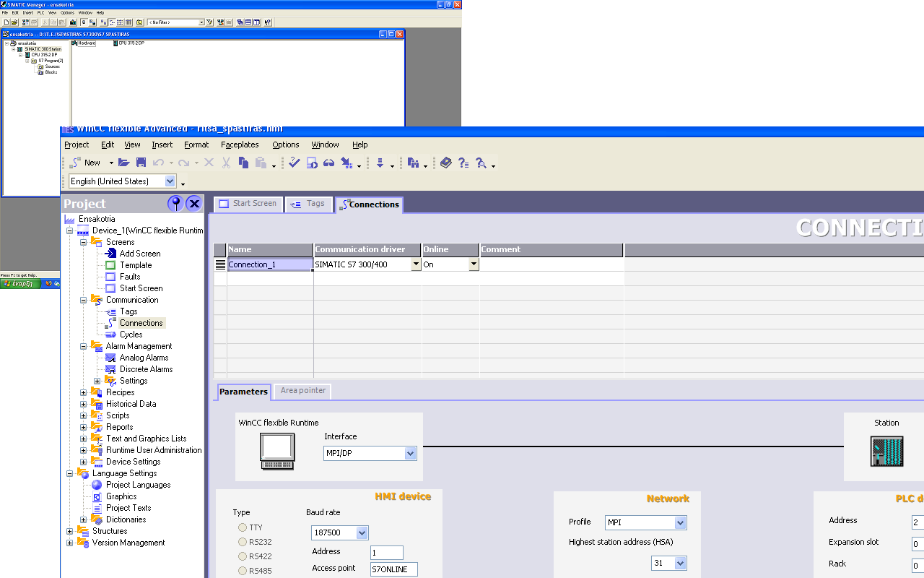Click the Connection_1 name cell
This screenshot has height=578, width=924.
coord(270,264)
